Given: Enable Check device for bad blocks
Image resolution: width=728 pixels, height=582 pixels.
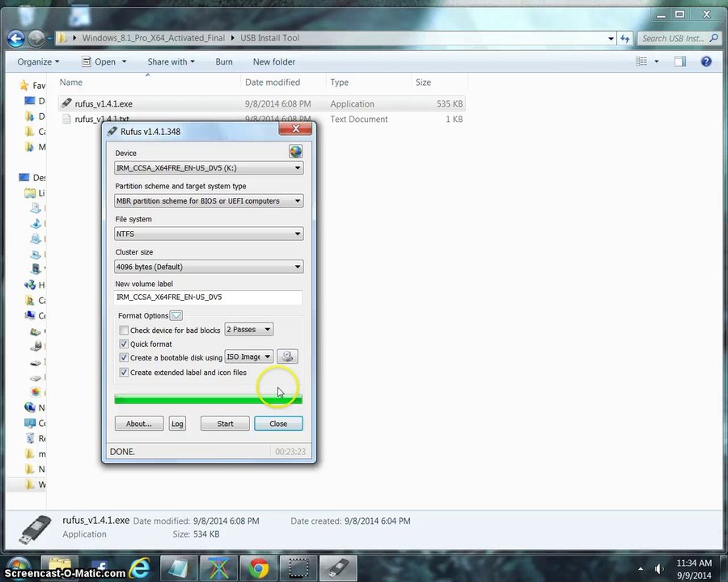Looking at the screenshot, I should coord(124,330).
